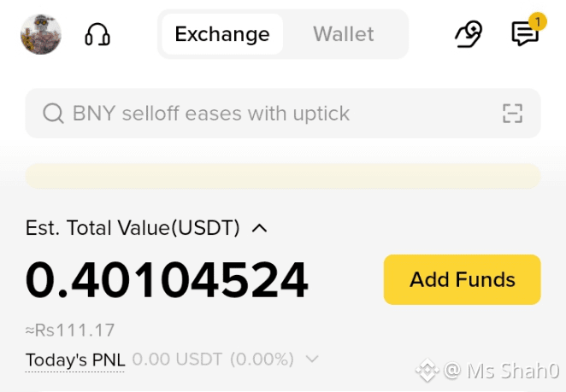Tap the yellow notification badge showing 1
Viewport: 566px width, 392px height.
[x=538, y=22]
